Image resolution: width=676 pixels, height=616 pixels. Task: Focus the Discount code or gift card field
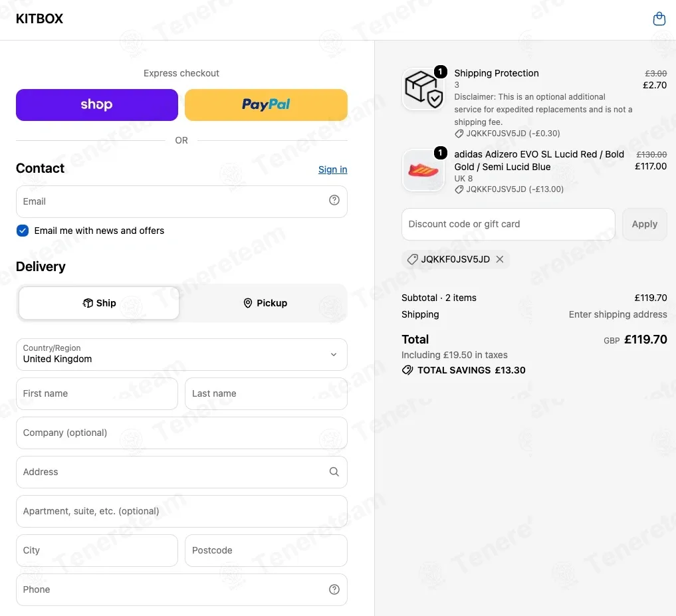coord(508,224)
